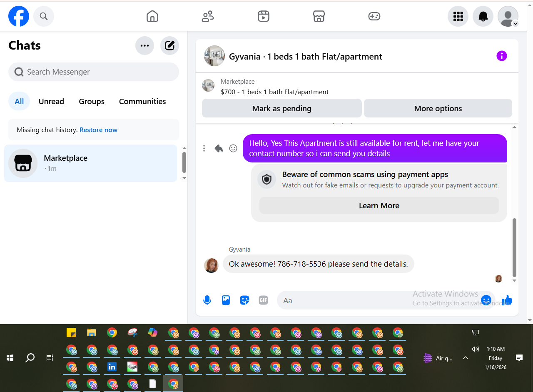Open conversation information purple i icon
This screenshot has width=533, height=392.
502,56
